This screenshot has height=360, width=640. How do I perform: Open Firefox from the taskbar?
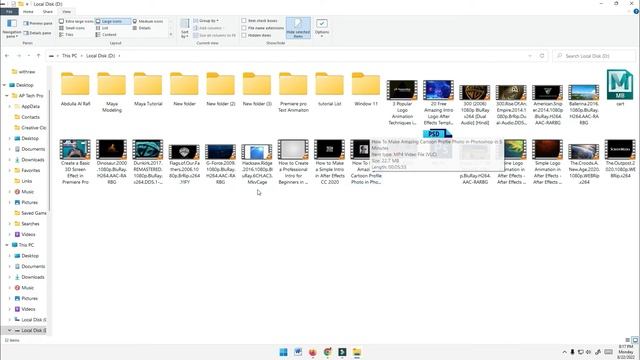click(313, 352)
